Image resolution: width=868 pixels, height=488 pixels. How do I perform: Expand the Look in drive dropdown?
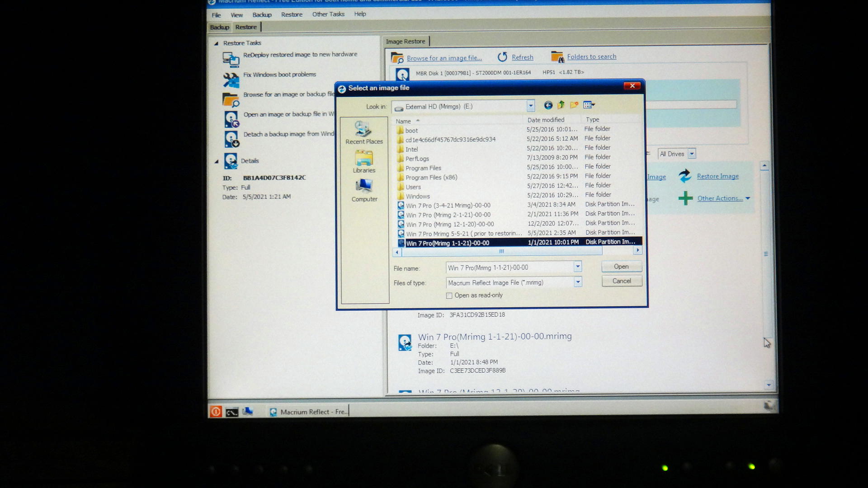click(531, 106)
